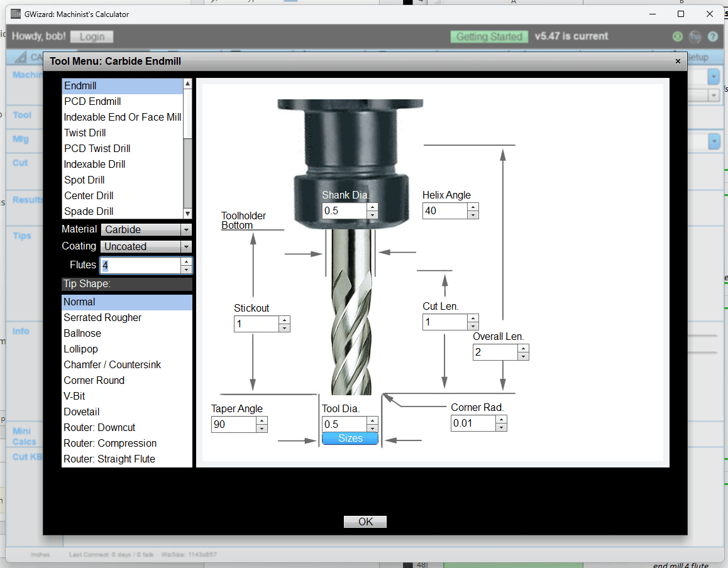Click the Sizes button under Tool Dia
This screenshot has width=728, height=568.
click(x=350, y=438)
